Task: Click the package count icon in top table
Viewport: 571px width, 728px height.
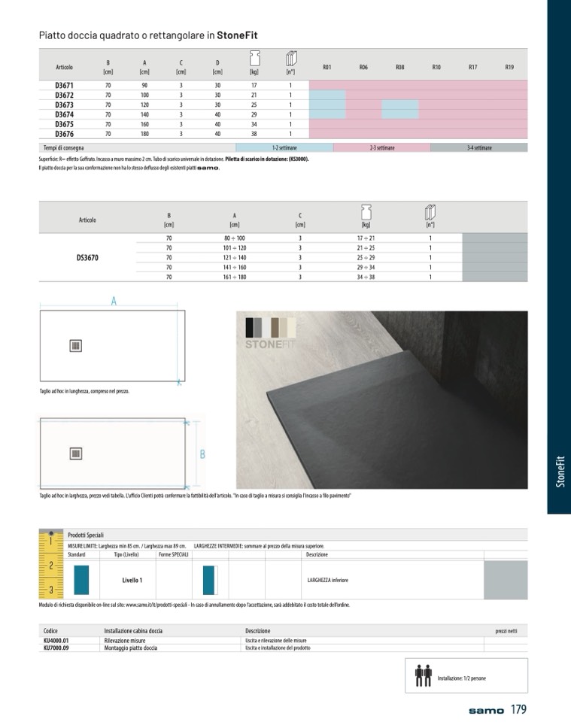Action: tap(290, 59)
